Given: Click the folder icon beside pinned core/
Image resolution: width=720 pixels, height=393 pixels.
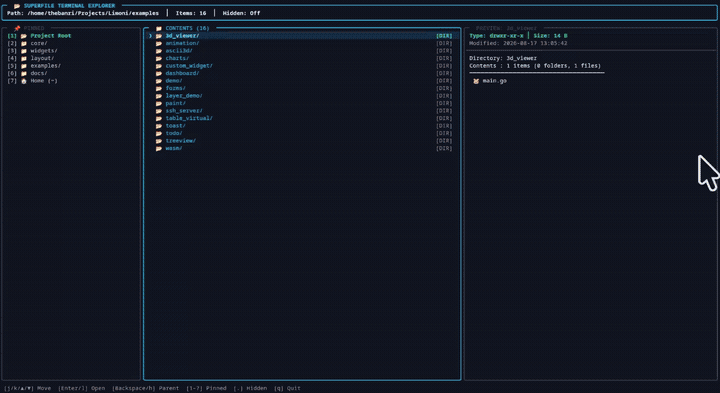Looking at the screenshot, I should [24, 43].
